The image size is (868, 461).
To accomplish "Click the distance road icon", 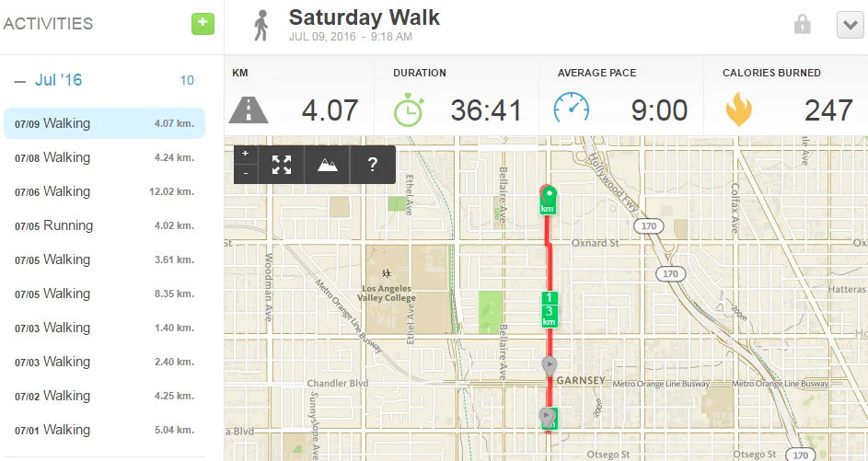I will pyautogui.click(x=248, y=110).
